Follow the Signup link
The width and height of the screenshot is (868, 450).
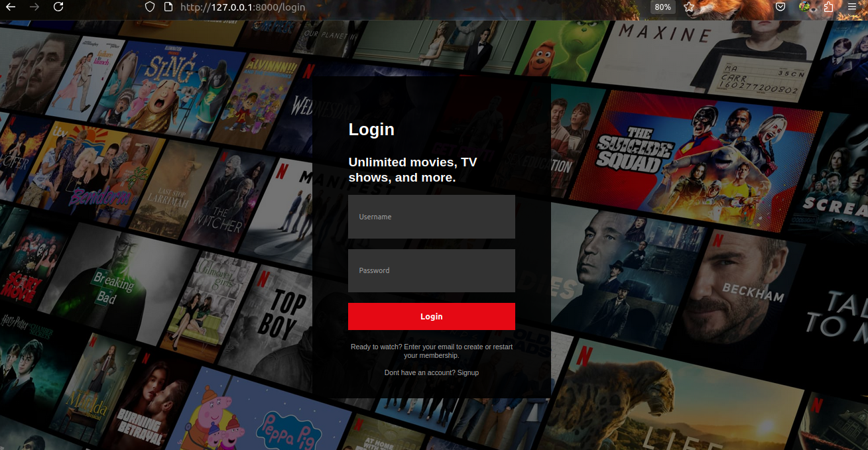tap(468, 372)
